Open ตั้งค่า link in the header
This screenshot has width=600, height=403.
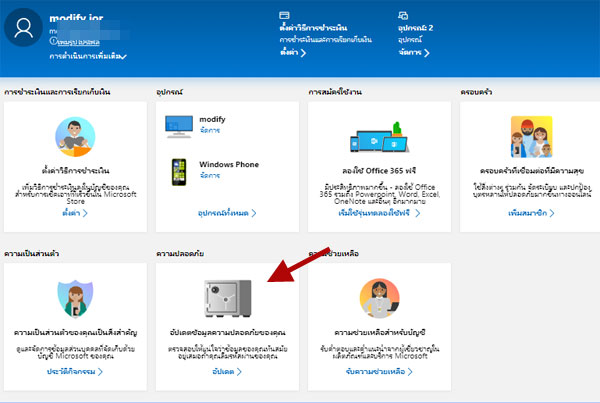pyautogui.click(x=293, y=52)
